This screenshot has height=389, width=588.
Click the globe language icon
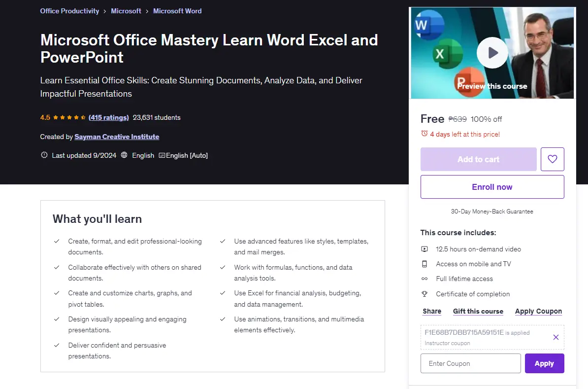click(124, 155)
